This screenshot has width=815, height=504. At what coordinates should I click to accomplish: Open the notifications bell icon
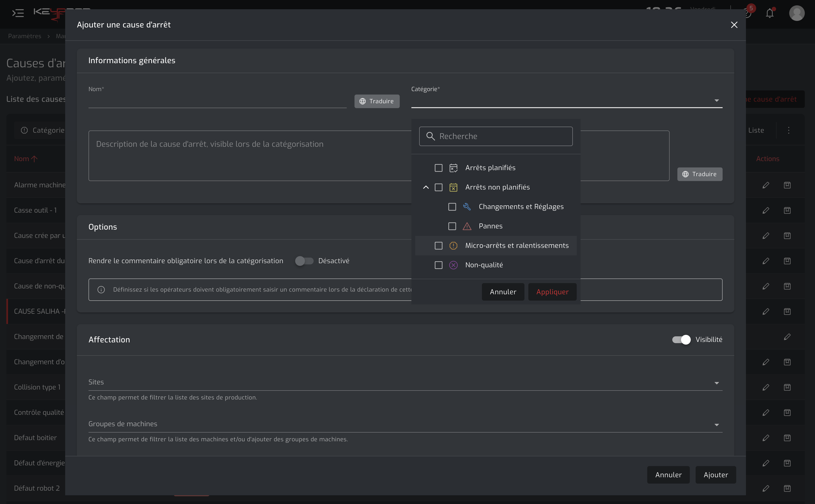pyautogui.click(x=770, y=13)
